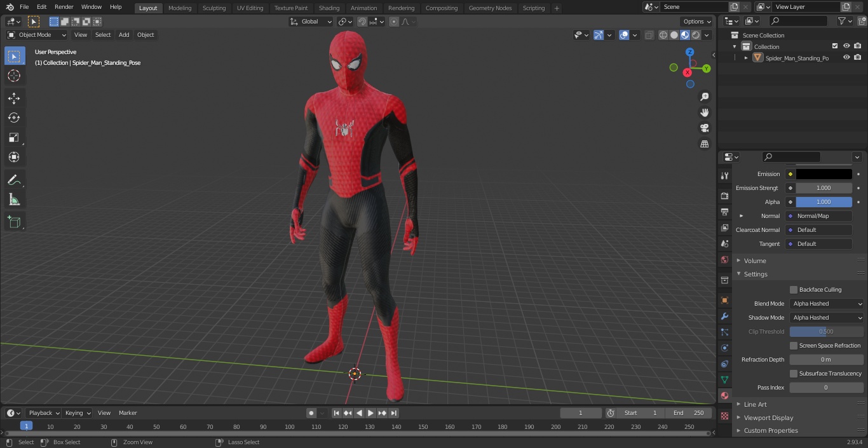Hide Spider_Man_Standing_Po object eye icon
Viewport: 868px width, 448px height.
click(846, 58)
